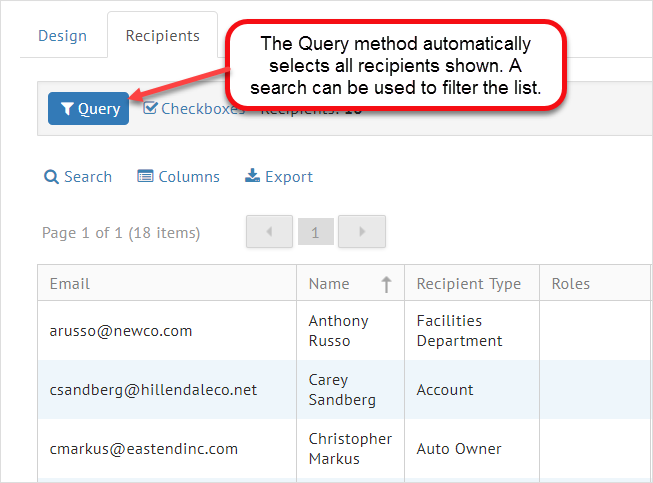Image resolution: width=653 pixels, height=483 pixels.
Task: Select page number 1 in pager
Action: (x=316, y=232)
